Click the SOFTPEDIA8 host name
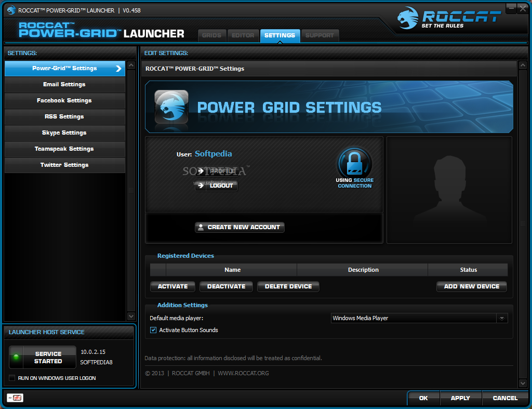The height and width of the screenshot is (409, 532). tap(96, 362)
